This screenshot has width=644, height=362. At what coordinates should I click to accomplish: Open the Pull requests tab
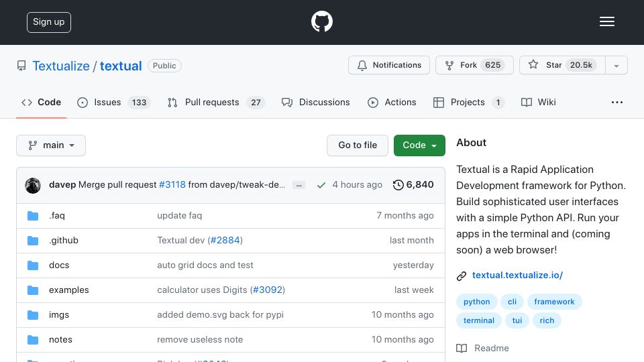click(x=215, y=102)
